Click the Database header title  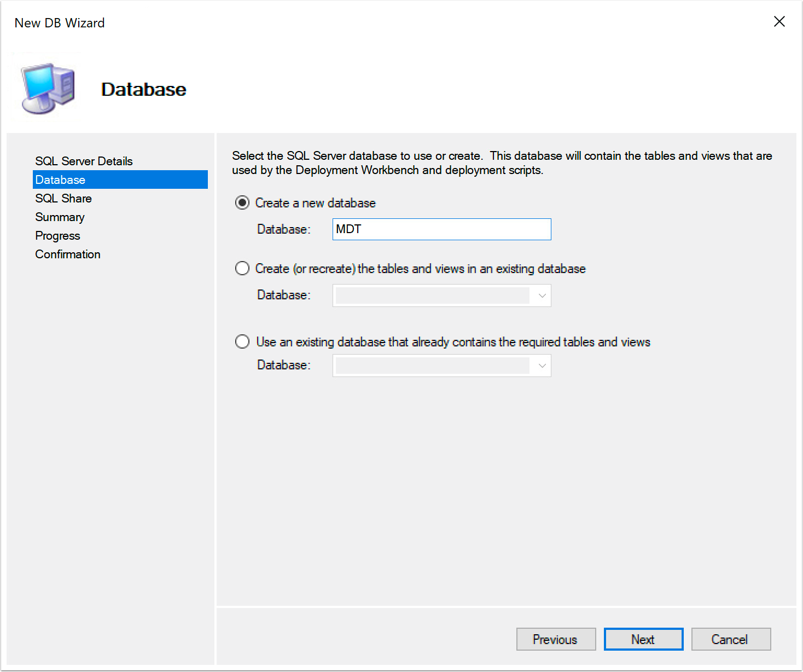(143, 89)
